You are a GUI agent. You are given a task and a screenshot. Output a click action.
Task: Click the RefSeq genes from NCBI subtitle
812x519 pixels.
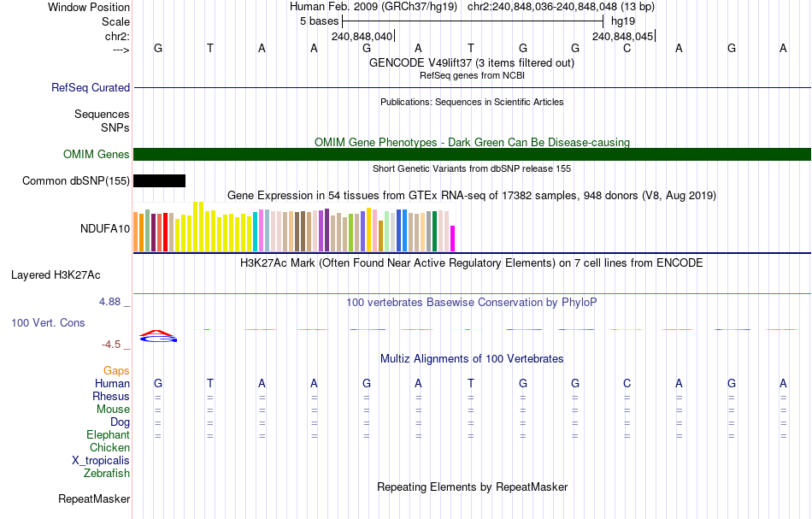473,75
